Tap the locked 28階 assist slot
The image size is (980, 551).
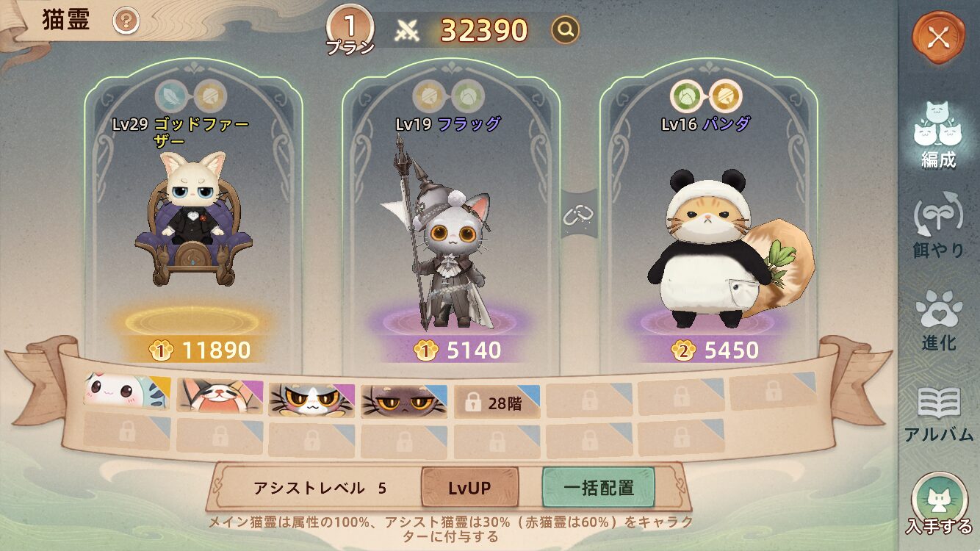click(x=497, y=402)
